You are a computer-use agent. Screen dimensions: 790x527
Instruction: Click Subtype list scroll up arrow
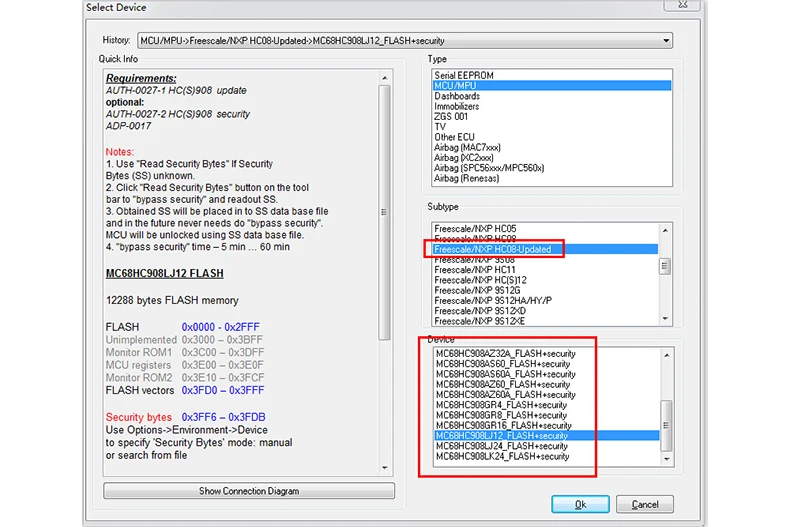pos(665,230)
